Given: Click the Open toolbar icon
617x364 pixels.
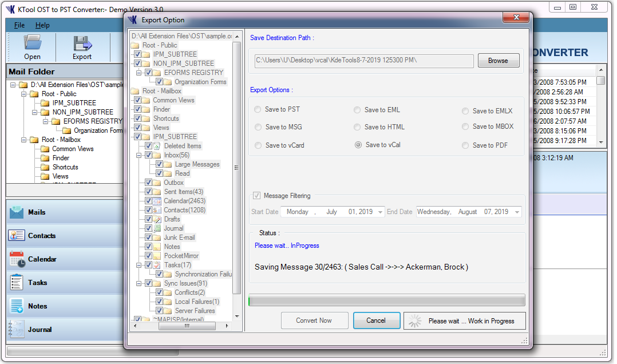Looking at the screenshot, I should [32, 42].
